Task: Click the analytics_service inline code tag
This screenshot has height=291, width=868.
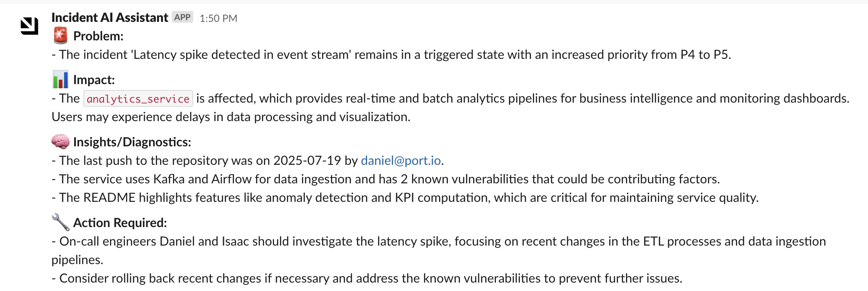Action: click(138, 98)
